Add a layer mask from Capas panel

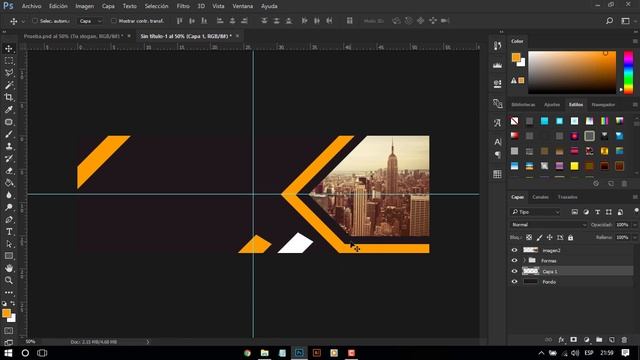[573, 340]
